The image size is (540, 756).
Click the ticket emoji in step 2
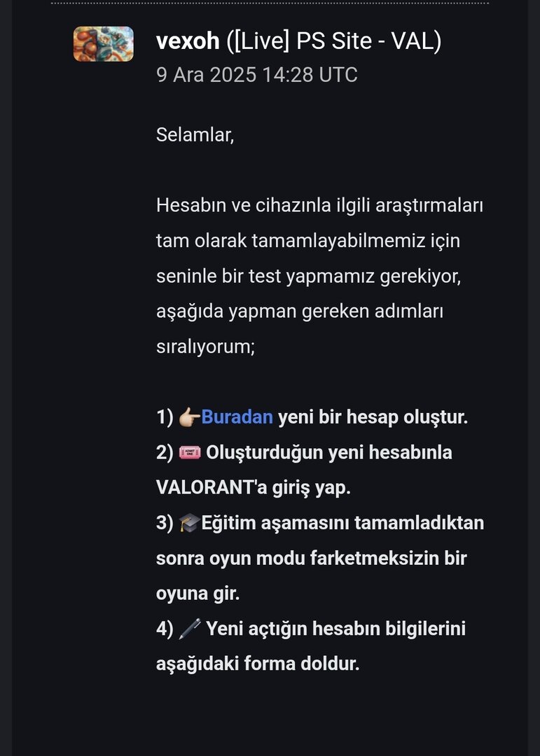tap(189, 453)
